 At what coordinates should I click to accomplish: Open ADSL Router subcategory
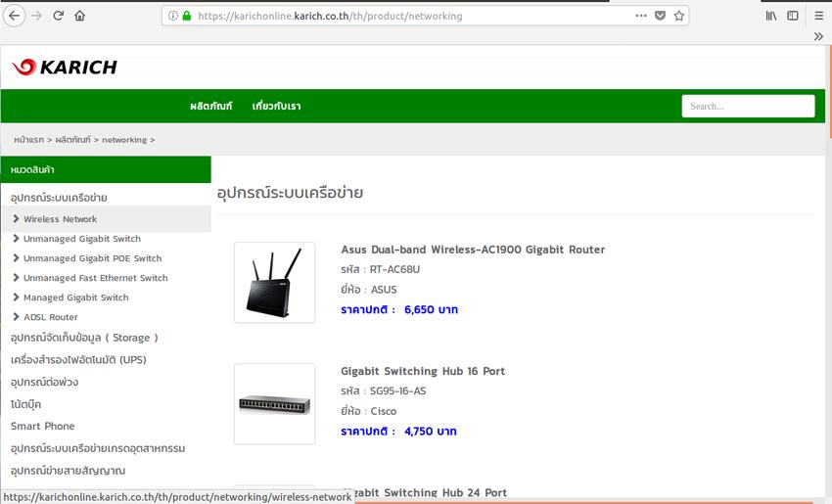pos(51,317)
